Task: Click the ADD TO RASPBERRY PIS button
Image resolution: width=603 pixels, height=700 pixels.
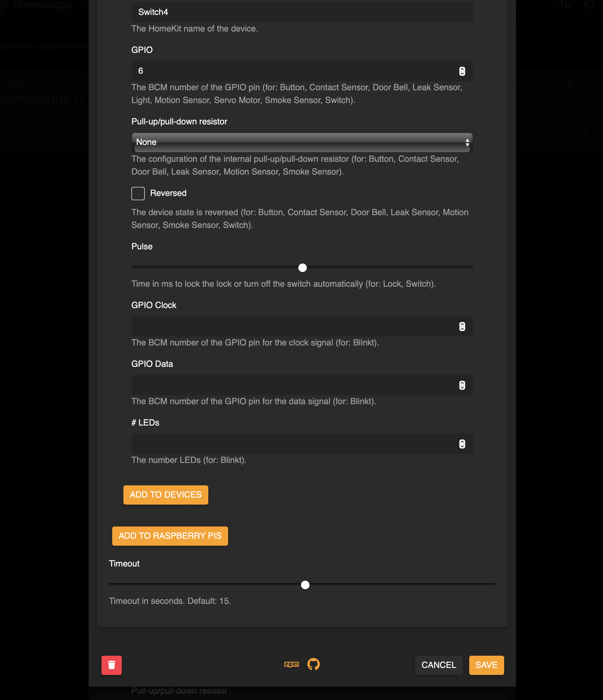Action: point(170,536)
